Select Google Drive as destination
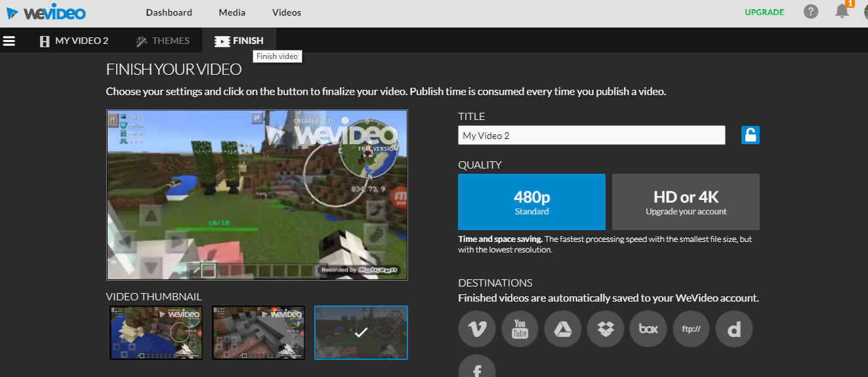868x377 pixels. [563, 329]
